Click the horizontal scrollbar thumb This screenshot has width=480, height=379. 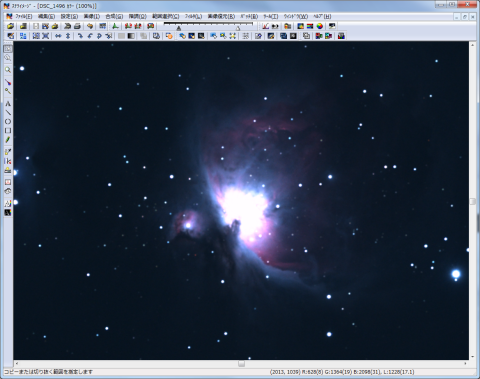241,364
